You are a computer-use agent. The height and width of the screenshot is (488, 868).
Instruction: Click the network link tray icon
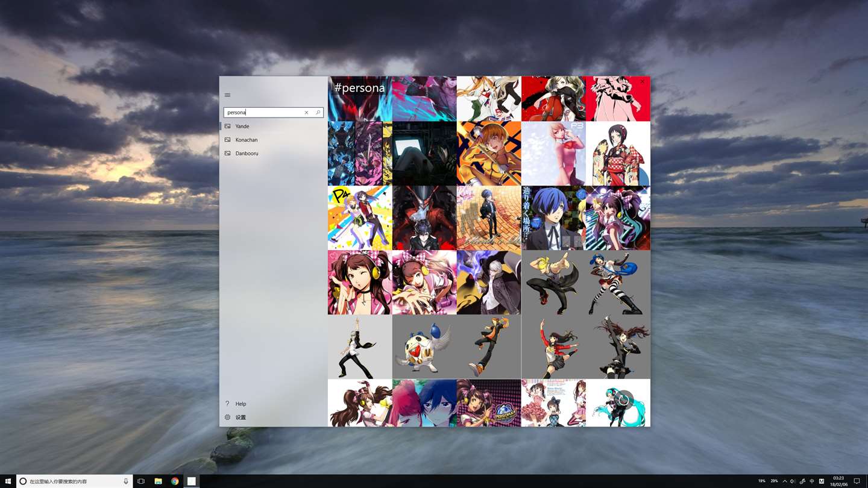(x=802, y=481)
